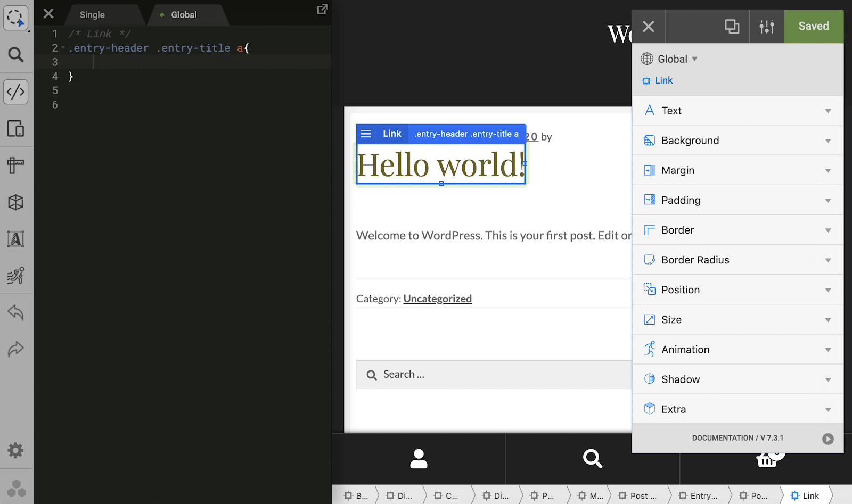Open the settings gear in sidebar

point(16,450)
